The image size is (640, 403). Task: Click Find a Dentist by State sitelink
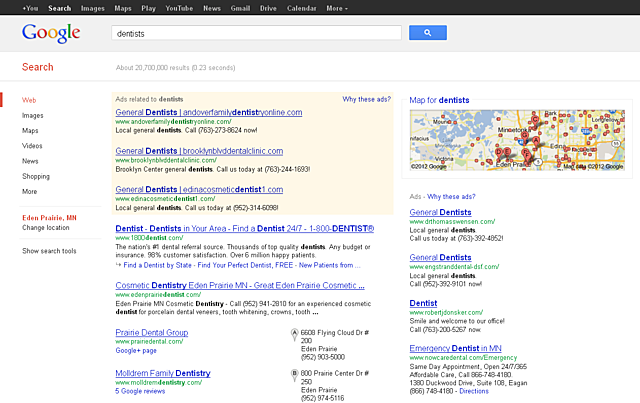pyautogui.click(x=158, y=265)
